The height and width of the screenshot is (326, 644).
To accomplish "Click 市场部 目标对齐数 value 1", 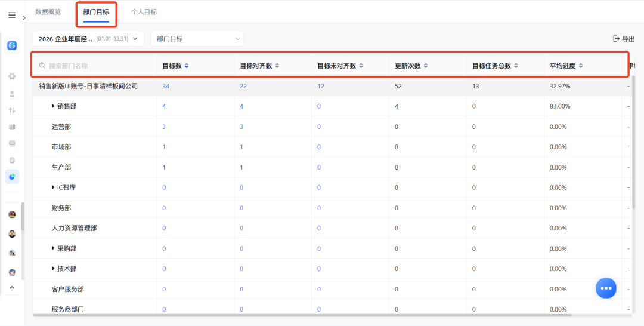I will coord(241,147).
